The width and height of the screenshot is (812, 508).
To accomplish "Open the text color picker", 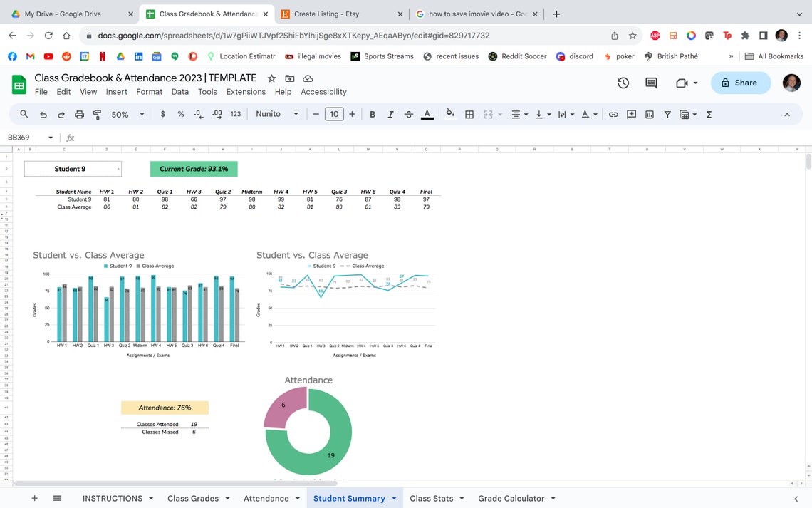I will (427, 114).
